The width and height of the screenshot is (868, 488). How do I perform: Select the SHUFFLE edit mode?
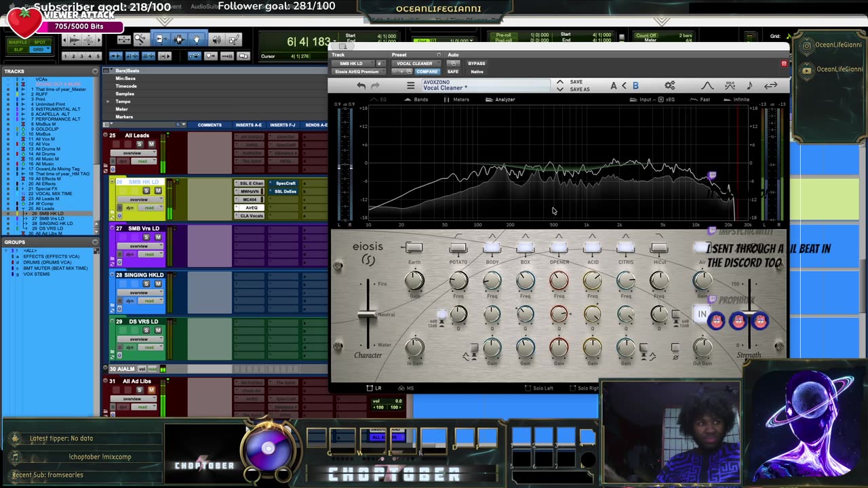point(18,42)
